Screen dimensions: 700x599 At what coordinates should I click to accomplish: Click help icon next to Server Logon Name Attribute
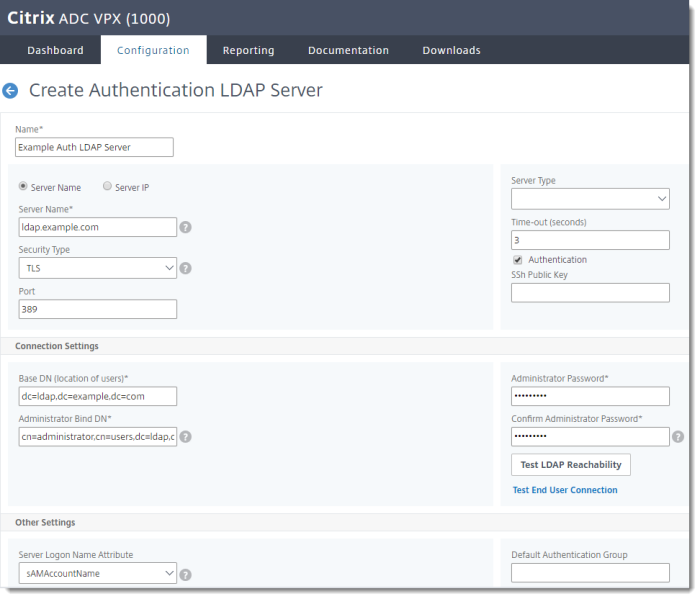click(x=185, y=574)
